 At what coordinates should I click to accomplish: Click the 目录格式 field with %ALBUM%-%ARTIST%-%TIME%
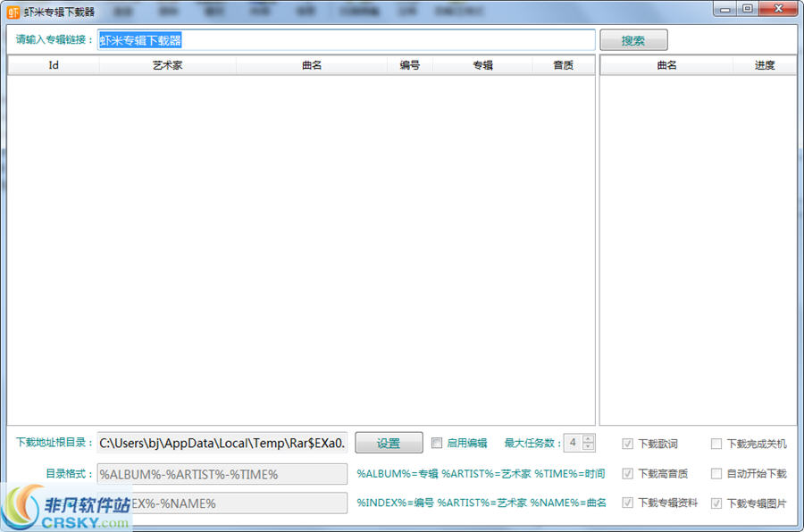pyautogui.click(x=222, y=474)
